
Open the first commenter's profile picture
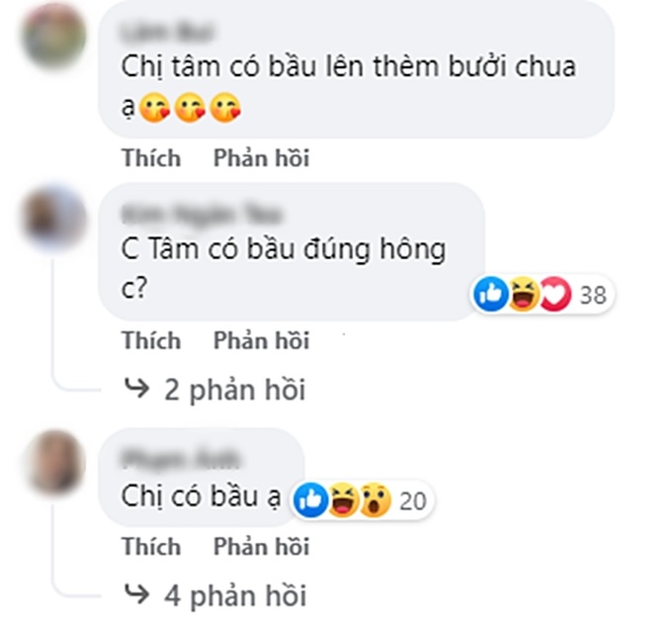click(54, 36)
